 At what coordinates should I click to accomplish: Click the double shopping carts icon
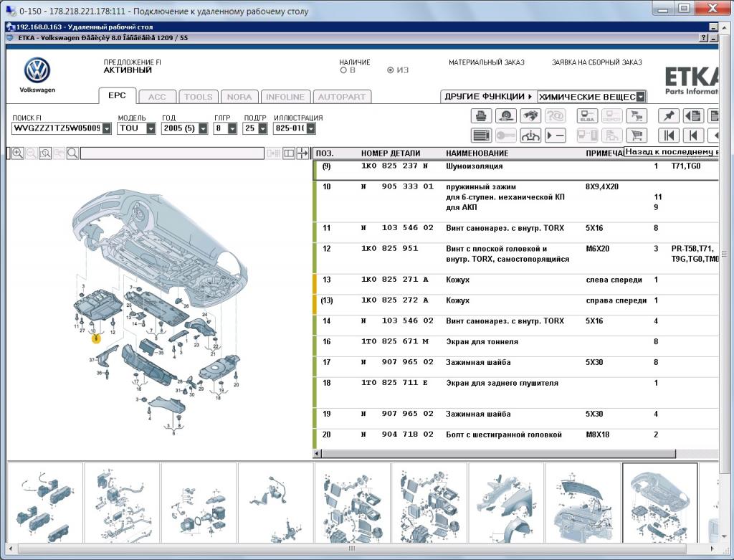(637, 115)
